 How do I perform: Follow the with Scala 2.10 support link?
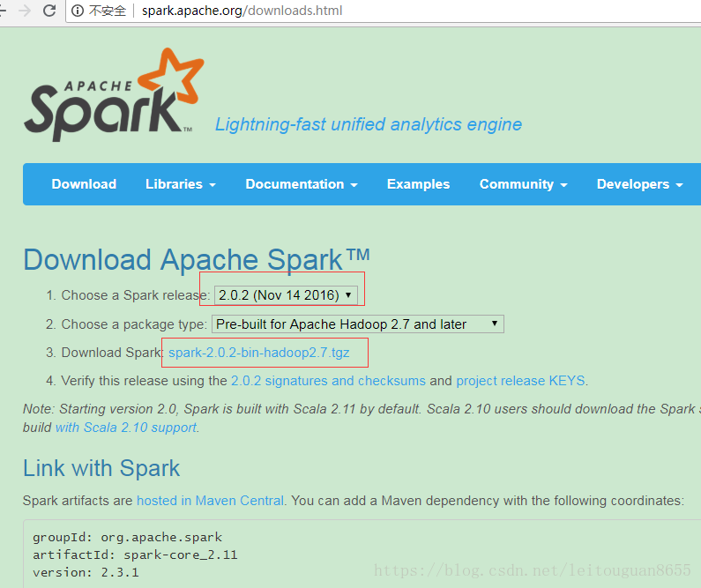[x=125, y=428]
